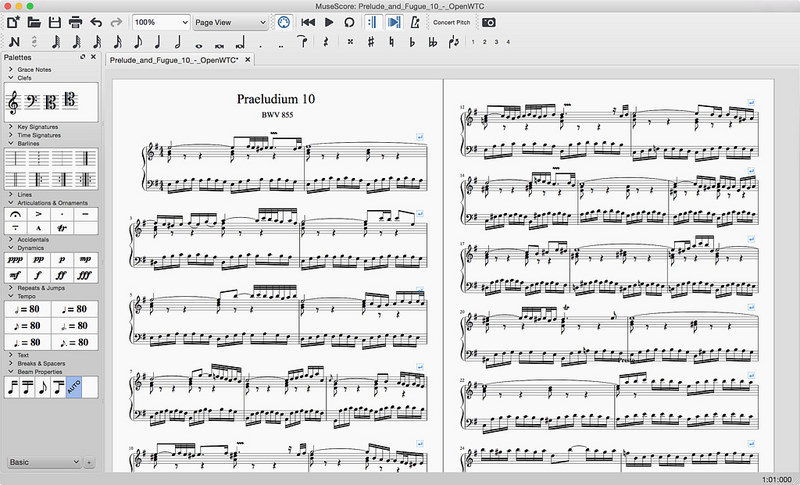Viewport: 800px width, 485px height.
Task: Select voice 1
Action: (x=473, y=42)
